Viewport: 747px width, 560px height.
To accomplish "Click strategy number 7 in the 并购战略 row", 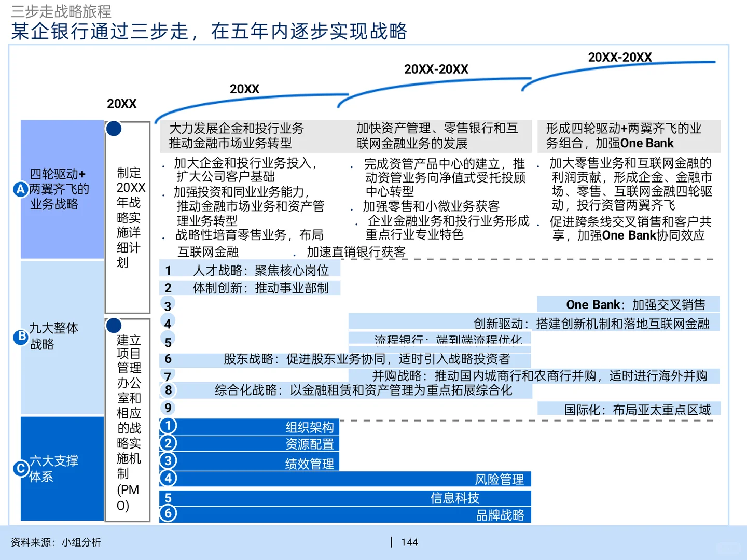I will [x=168, y=376].
